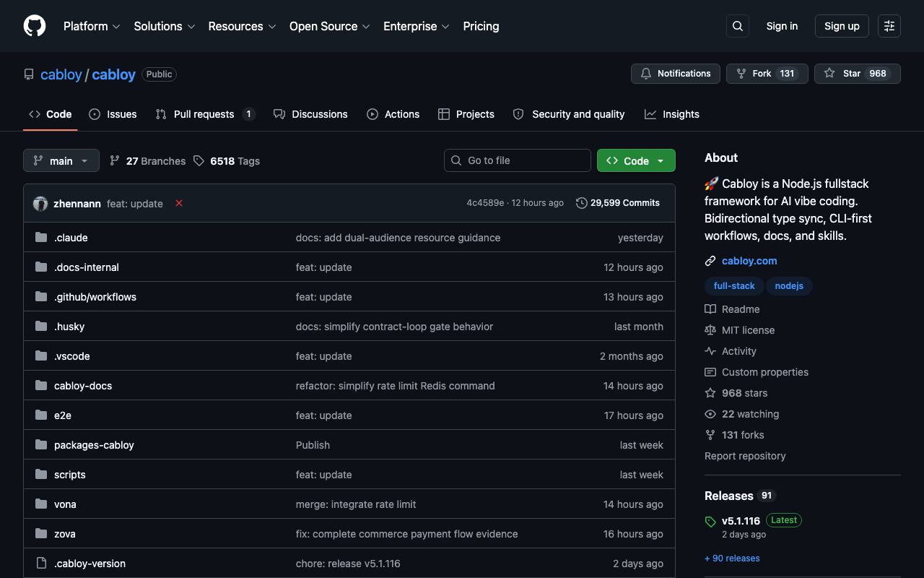
Task: Open the main branch selector dropdown
Action: pos(61,160)
